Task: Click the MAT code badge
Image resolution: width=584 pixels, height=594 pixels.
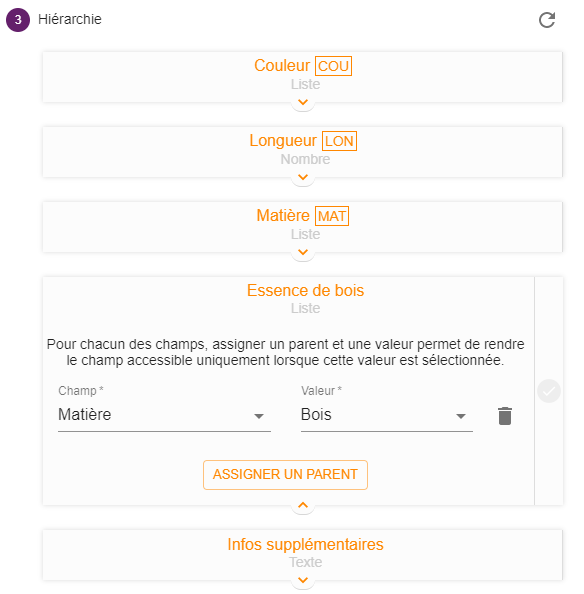Action: [x=332, y=216]
